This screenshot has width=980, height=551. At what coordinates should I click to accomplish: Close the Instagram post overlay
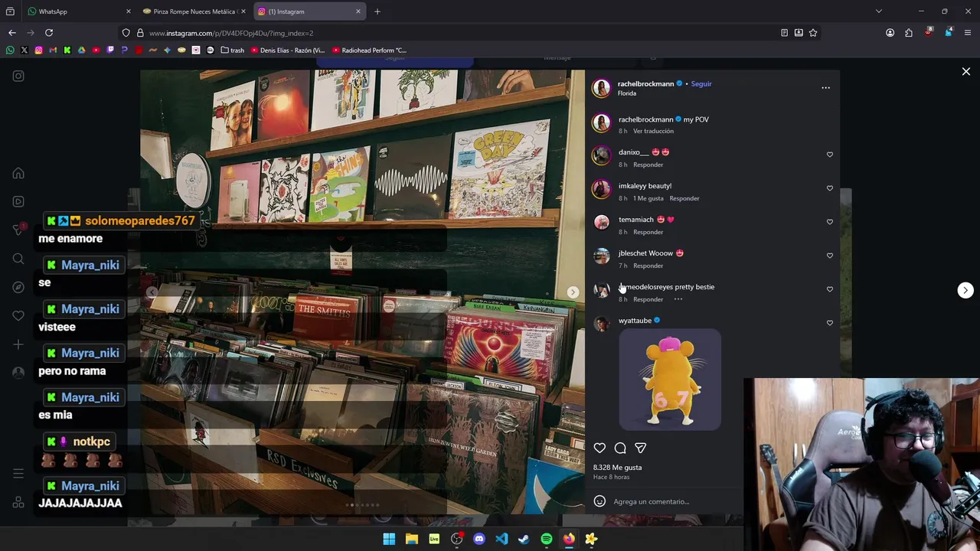(965, 71)
